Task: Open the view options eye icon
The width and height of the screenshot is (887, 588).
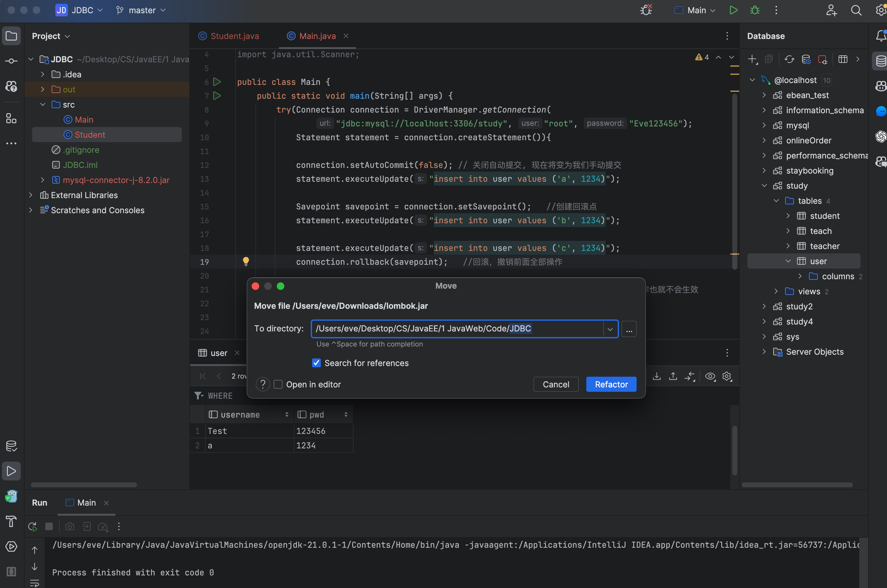Action: click(710, 376)
